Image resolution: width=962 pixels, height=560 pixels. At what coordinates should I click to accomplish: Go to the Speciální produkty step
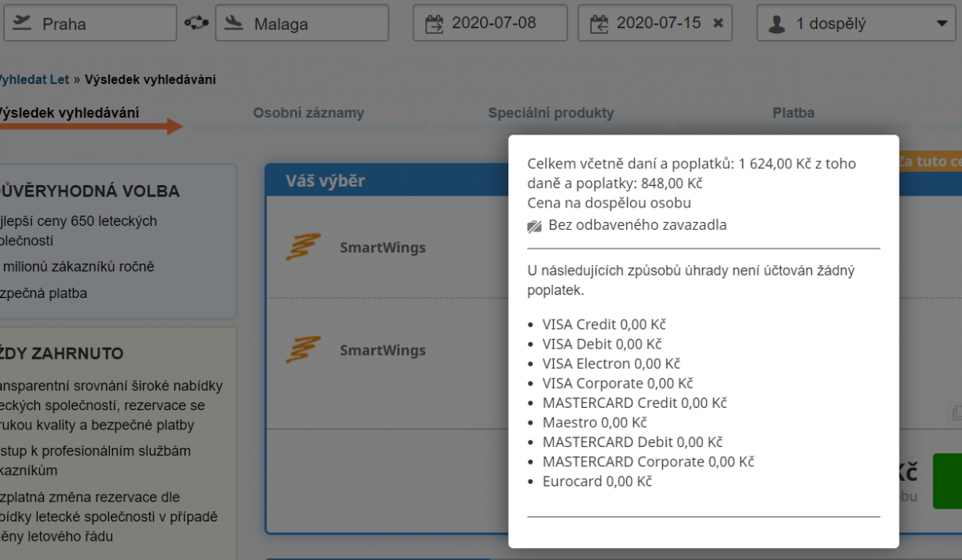pyautogui.click(x=551, y=113)
